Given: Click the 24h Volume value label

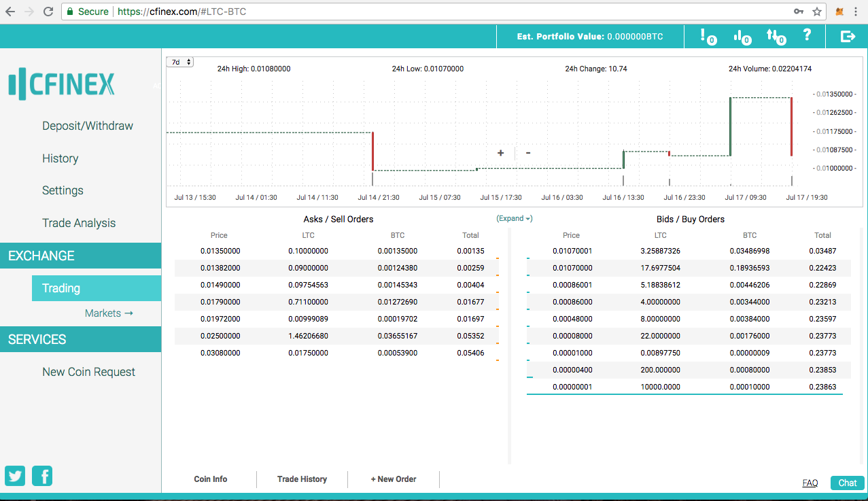Looking at the screenshot, I should coord(770,69).
